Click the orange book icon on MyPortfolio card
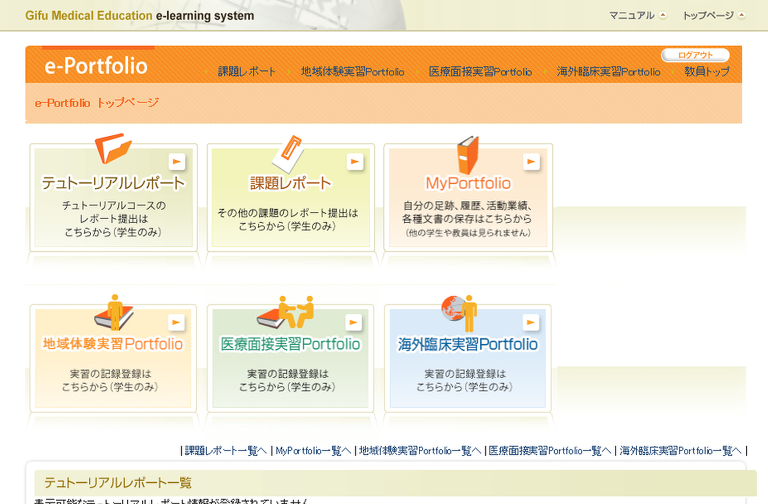 point(467,155)
